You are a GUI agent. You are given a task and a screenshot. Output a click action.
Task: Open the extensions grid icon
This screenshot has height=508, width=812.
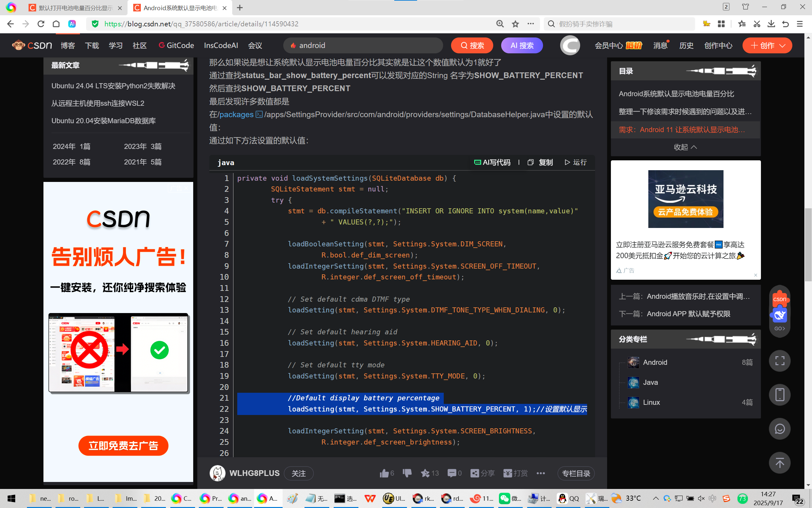click(x=721, y=24)
